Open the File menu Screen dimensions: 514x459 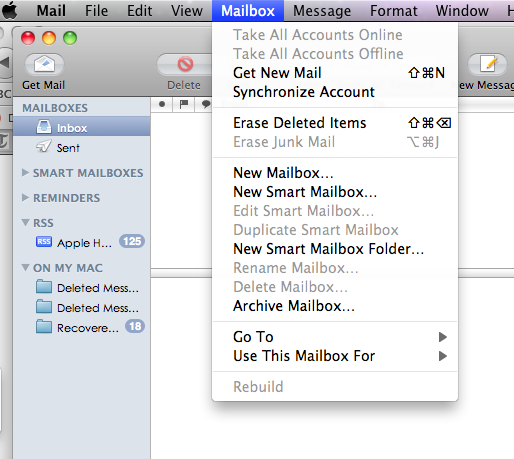click(x=96, y=11)
